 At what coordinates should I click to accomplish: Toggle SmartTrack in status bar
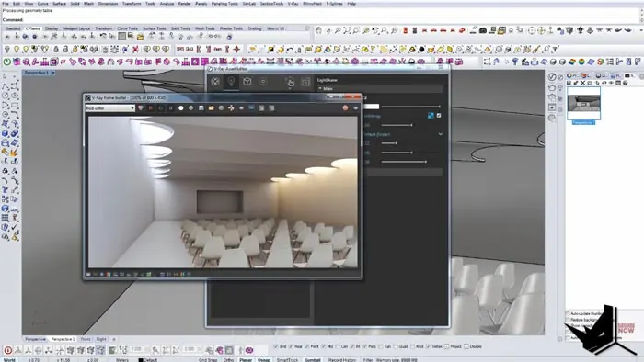(287, 360)
